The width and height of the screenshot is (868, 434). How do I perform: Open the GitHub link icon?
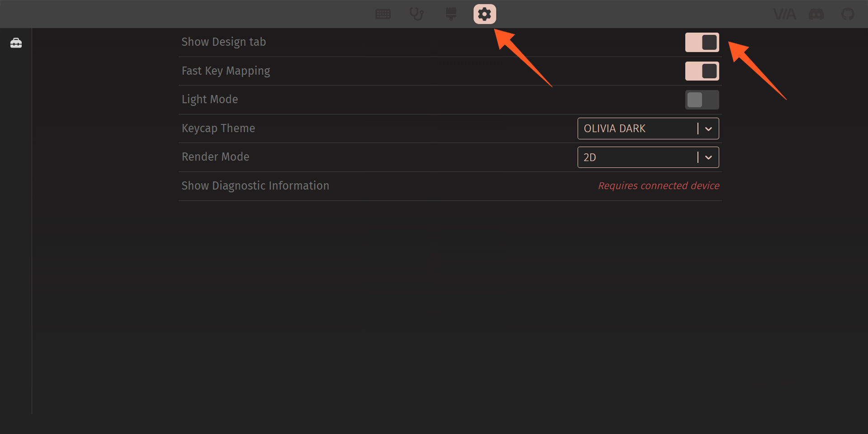(x=848, y=14)
